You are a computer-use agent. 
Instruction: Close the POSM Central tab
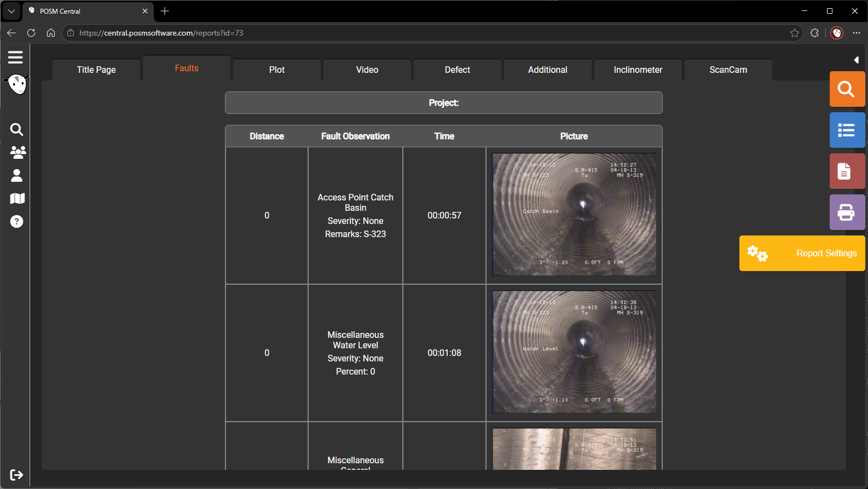pos(145,11)
